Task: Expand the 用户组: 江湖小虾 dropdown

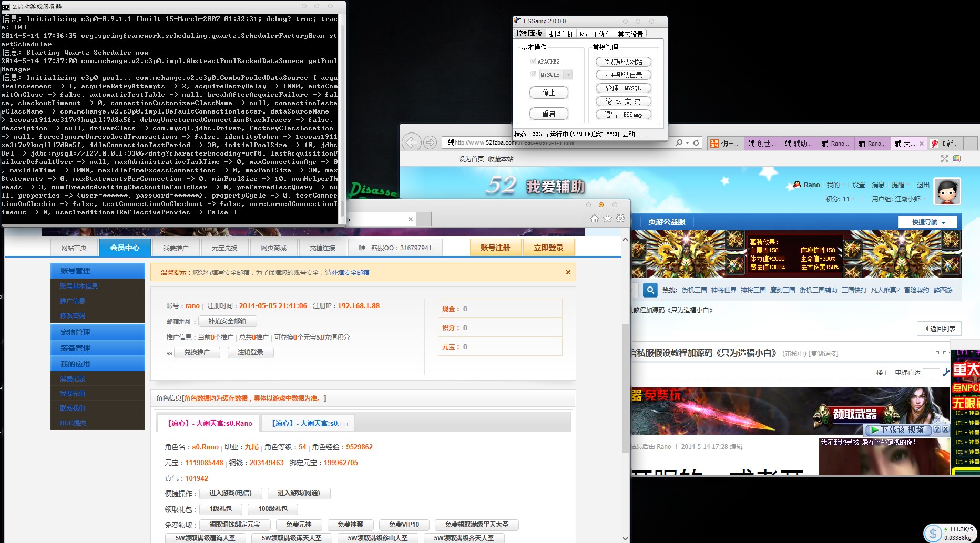Action: pyautogui.click(x=899, y=199)
